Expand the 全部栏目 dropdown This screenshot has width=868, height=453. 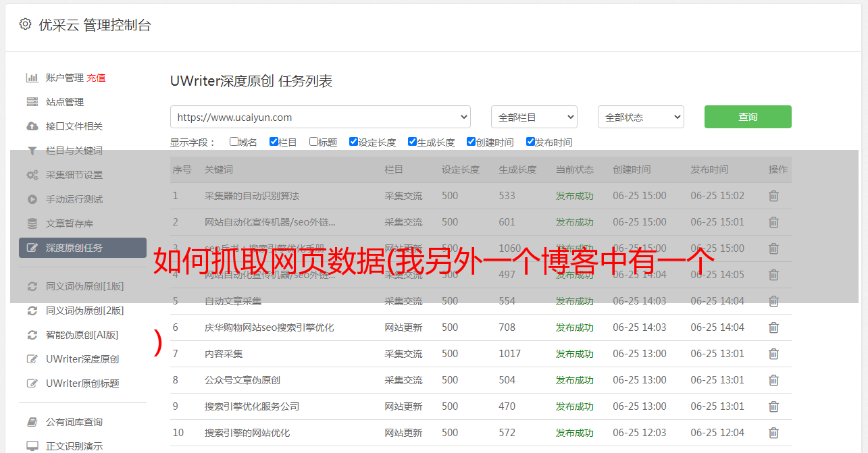click(x=534, y=117)
